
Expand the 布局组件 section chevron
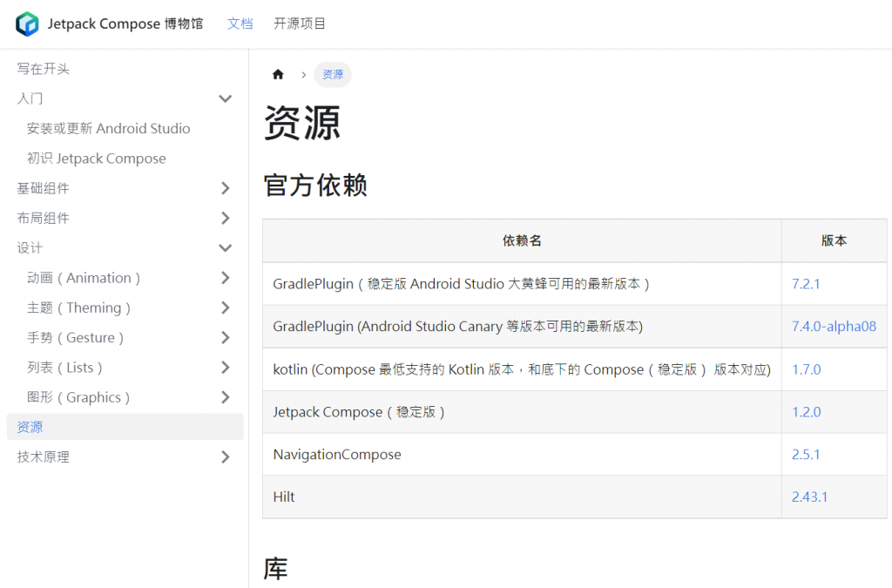pos(226,219)
